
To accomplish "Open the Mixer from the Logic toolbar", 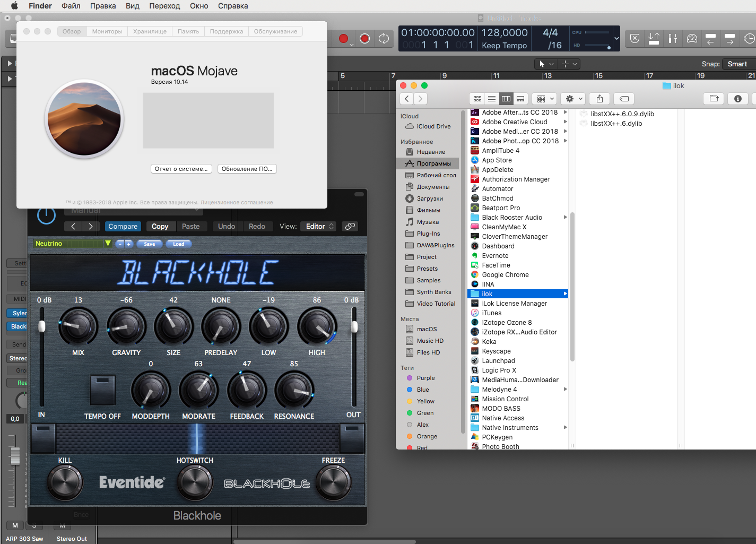I will pyautogui.click(x=673, y=39).
